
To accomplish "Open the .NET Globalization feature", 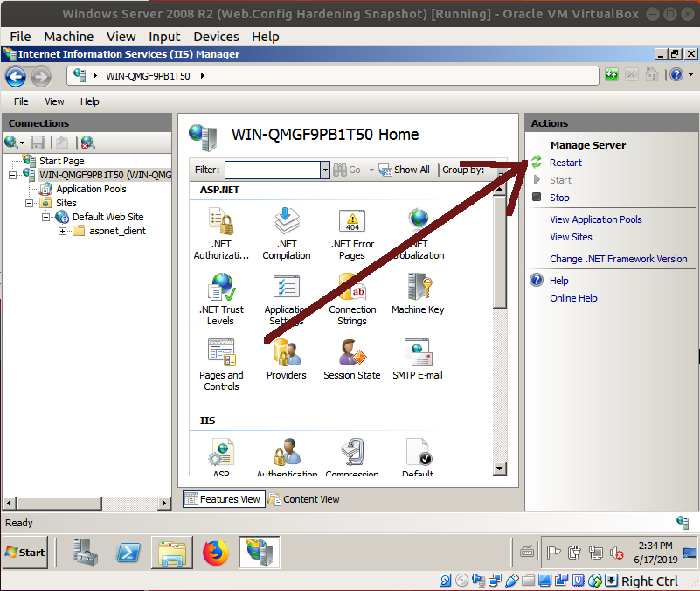I will 419,233.
